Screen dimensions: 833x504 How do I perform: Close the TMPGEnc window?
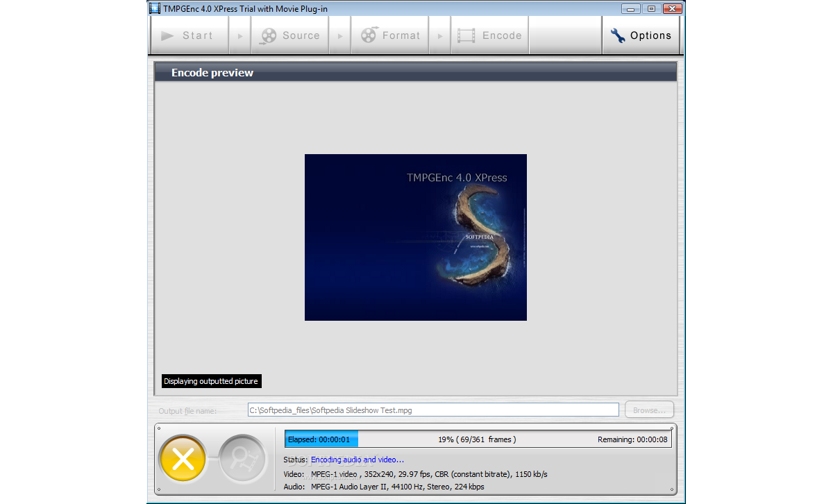click(x=671, y=8)
